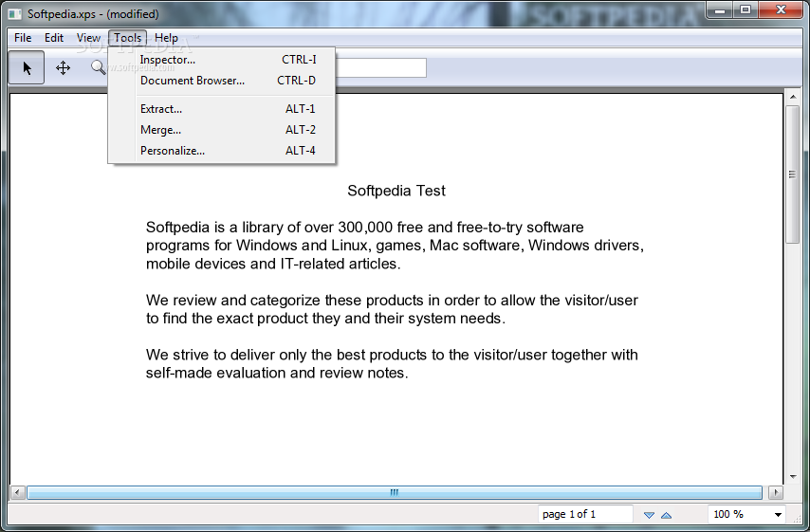This screenshot has width=810, height=532.
Task: Select the magnifier zoom tool
Action: [x=98, y=67]
